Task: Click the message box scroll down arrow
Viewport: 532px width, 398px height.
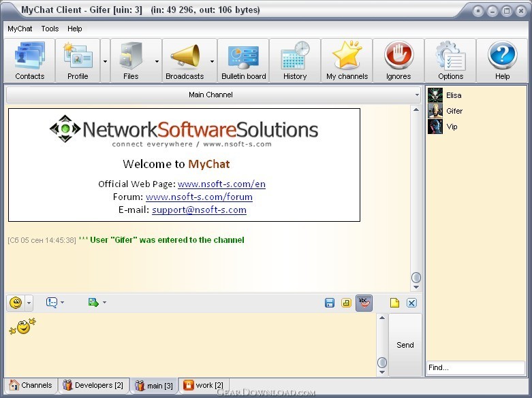Action: (x=382, y=372)
